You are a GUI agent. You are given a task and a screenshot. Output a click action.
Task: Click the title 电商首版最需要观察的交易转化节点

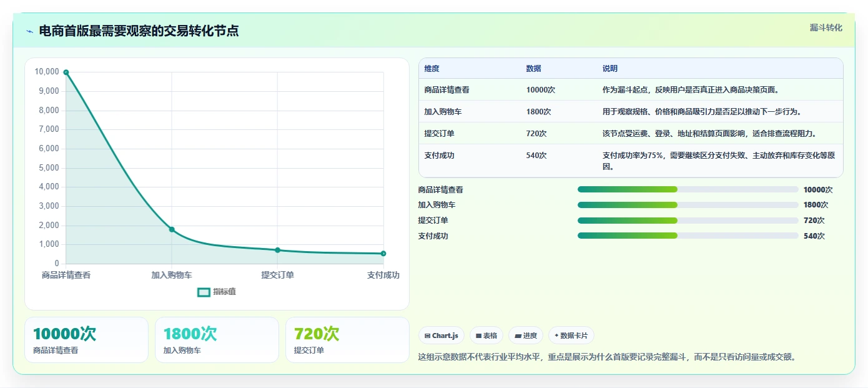pos(139,31)
